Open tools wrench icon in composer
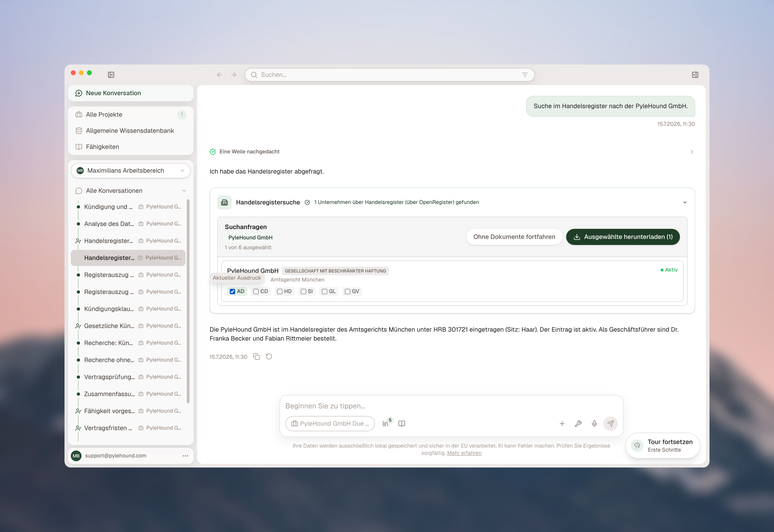The width and height of the screenshot is (774, 532). coord(578,423)
